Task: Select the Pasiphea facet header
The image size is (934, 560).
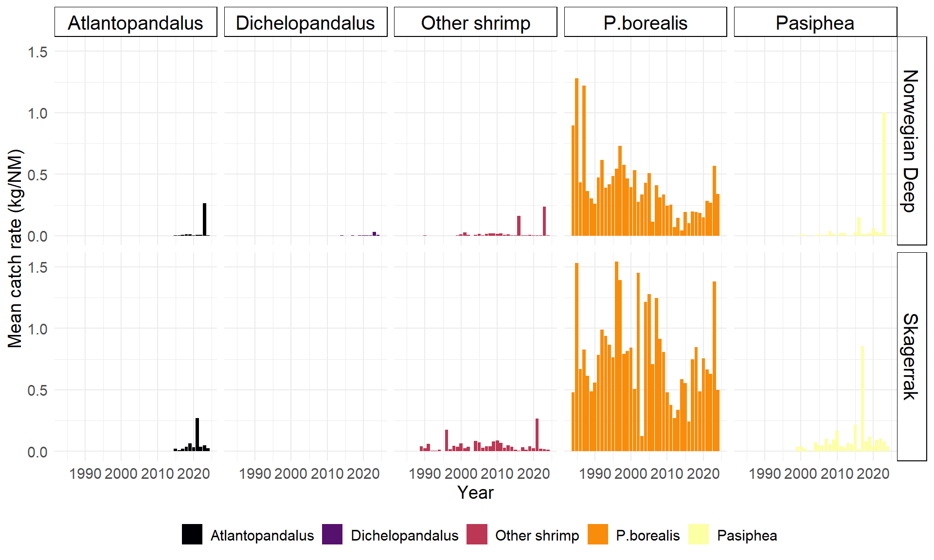Action: coord(815,22)
